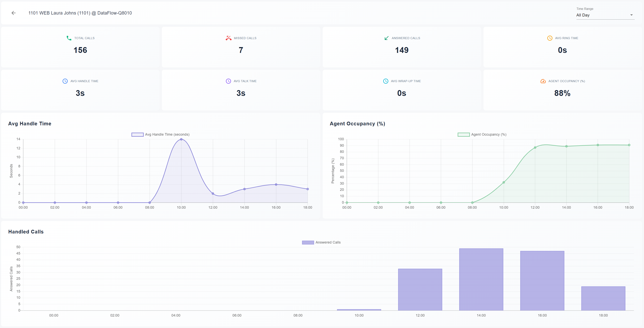Screen dimensions: 644x328
Task: Toggle Agent Occupancy (%) legend series
Action: [x=488, y=134]
